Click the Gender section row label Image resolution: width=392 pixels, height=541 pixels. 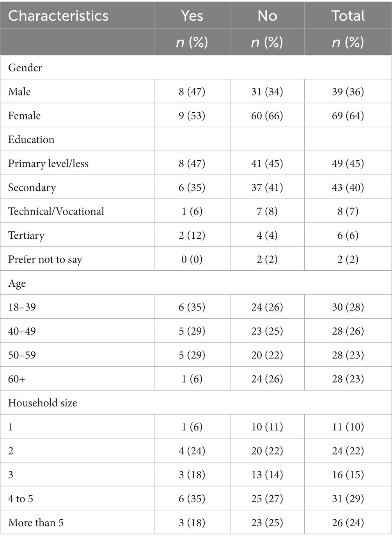click(x=25, y=67)
